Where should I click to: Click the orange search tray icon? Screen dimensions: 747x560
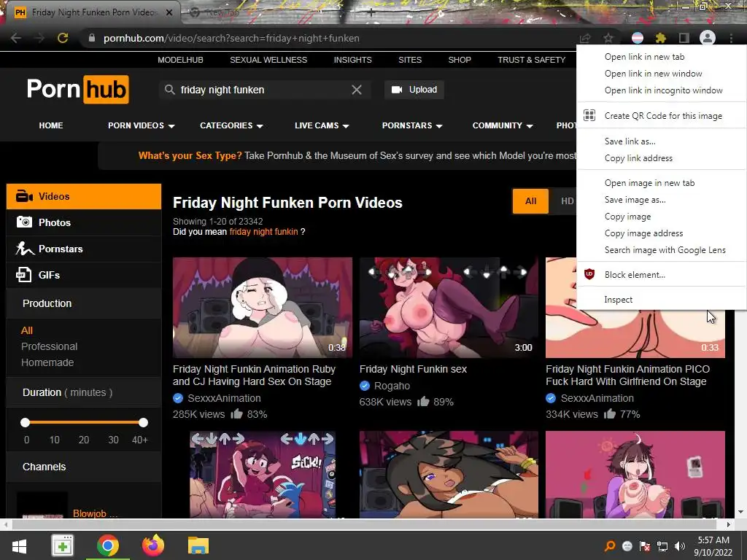pos(610,546)
